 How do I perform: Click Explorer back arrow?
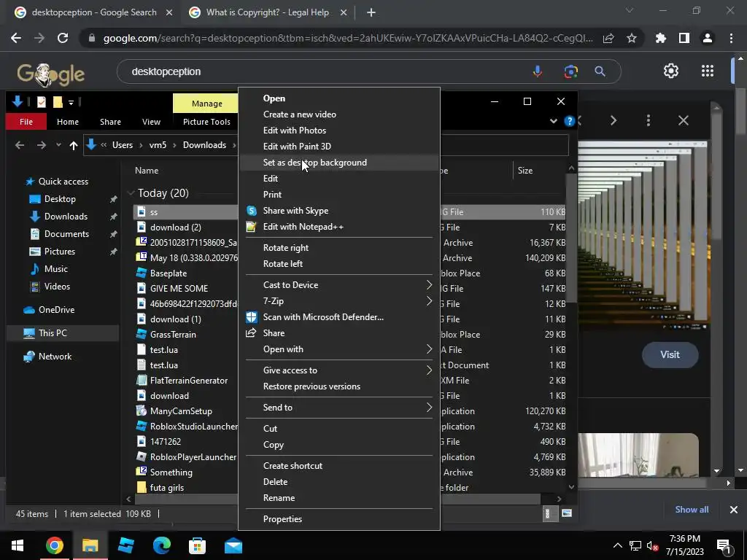[20, 145]
